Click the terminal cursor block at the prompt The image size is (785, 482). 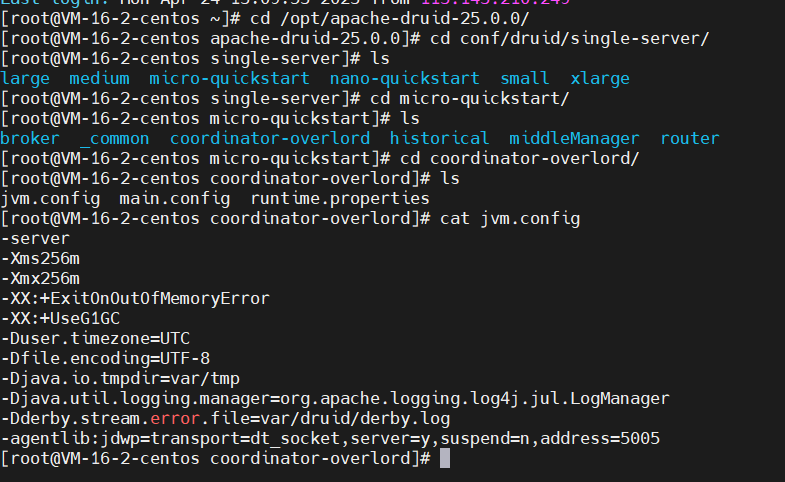coord(445,458)
